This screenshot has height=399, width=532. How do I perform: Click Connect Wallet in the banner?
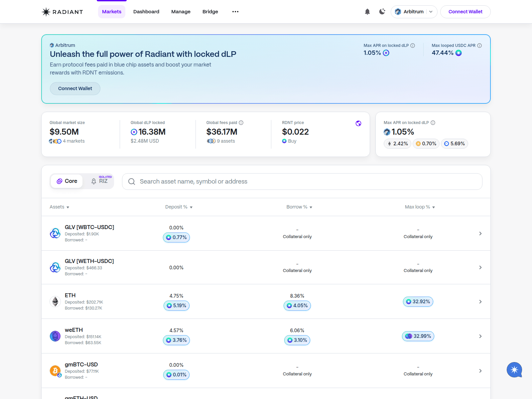click(75, 88)
